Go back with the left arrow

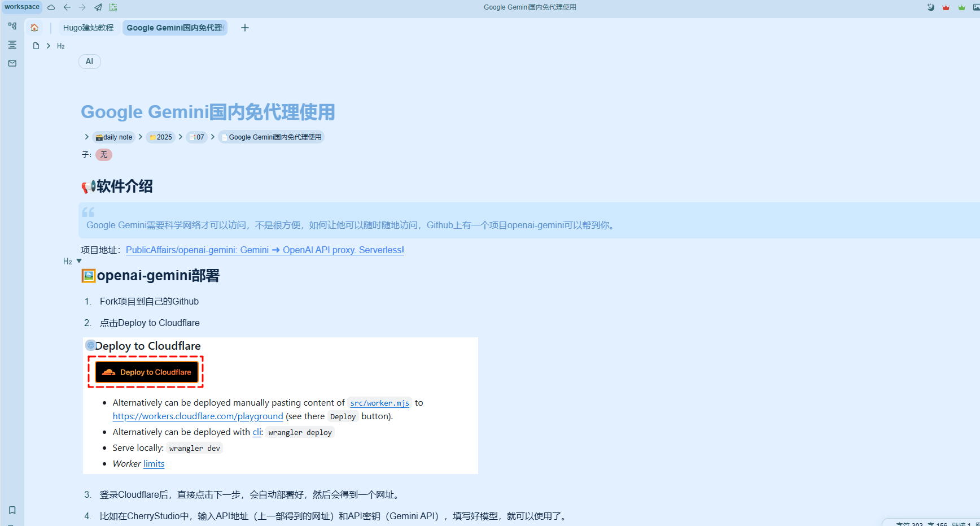coord(67,7)
